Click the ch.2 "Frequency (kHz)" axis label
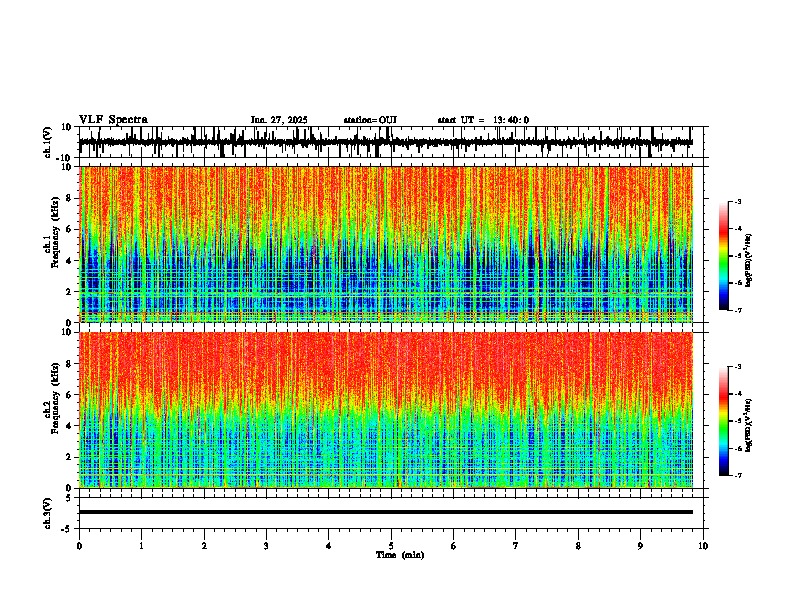792x612 pixels. pyautogui.click(x=55, y=398)
